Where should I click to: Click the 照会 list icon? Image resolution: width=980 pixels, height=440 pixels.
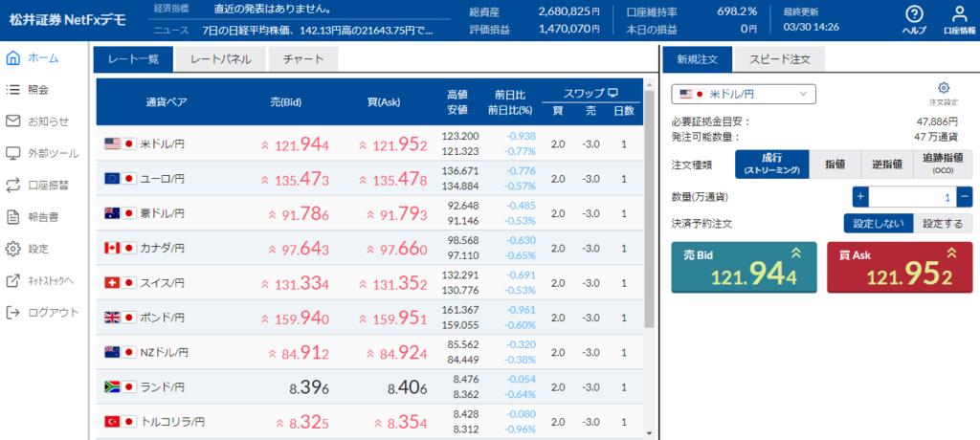12,90
